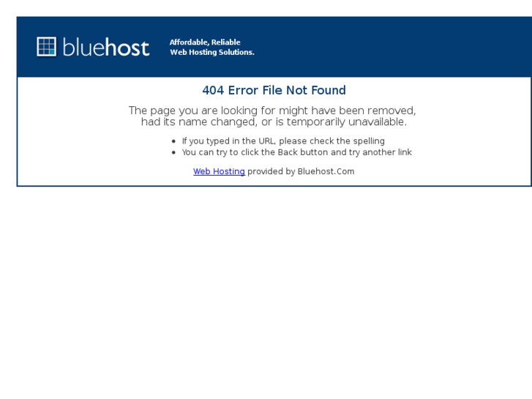This screenshot has height=399, width=532.
Task: Click the 'bluehost' wordmark text
Action: tap(106, 47)
